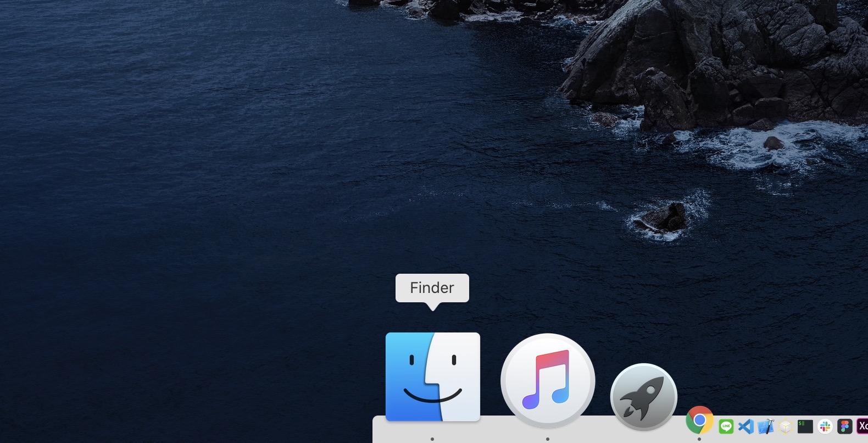Open the Terminal app in Dock
The width and height of the screenshot is (868, 443).
point(805,426)
